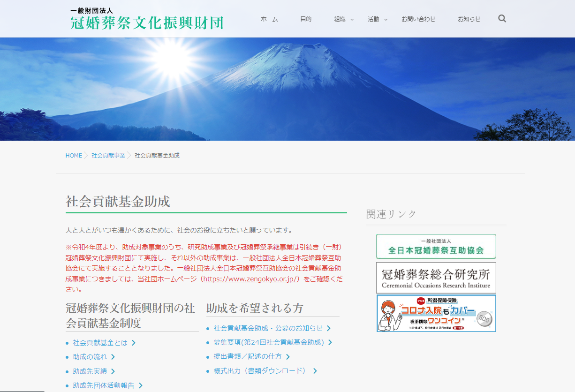Image resolution: width=575 pixels, height=392 pixels.
Task: Go to HOME via breadcrumb
Action: [74, 156]
